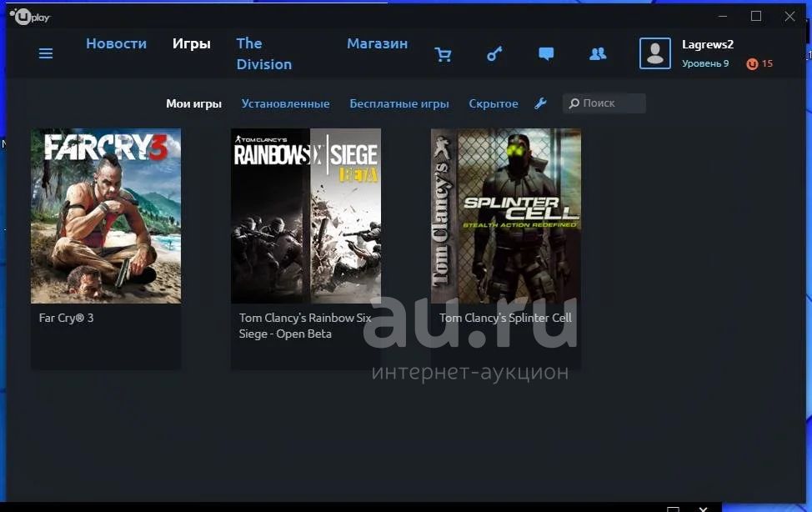Switch to the Игры tab

pos(191,43)
